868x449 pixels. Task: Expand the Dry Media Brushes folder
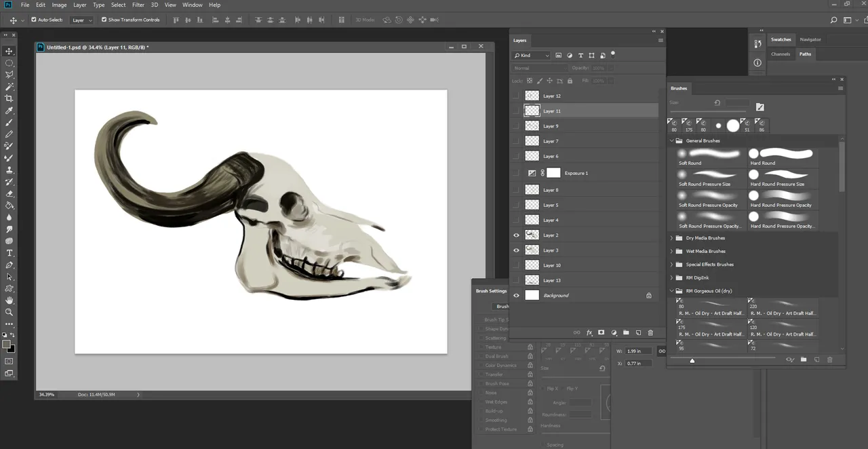[x=672, y=238]
